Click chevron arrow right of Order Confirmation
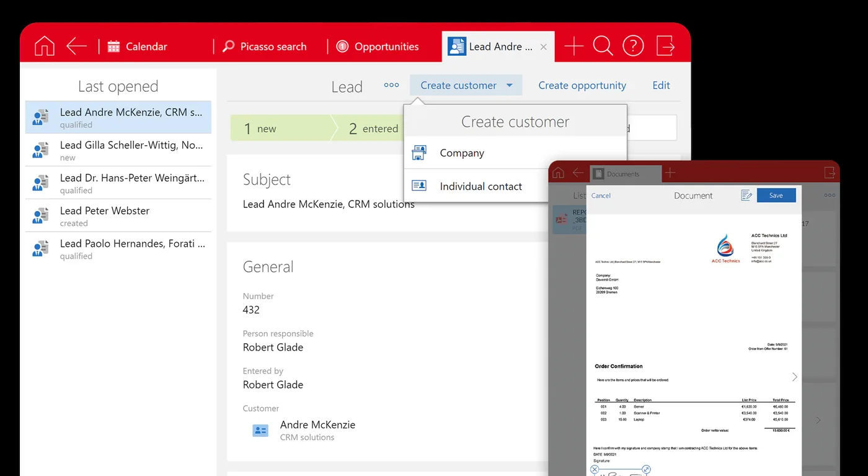 click(x=795, y=377)
